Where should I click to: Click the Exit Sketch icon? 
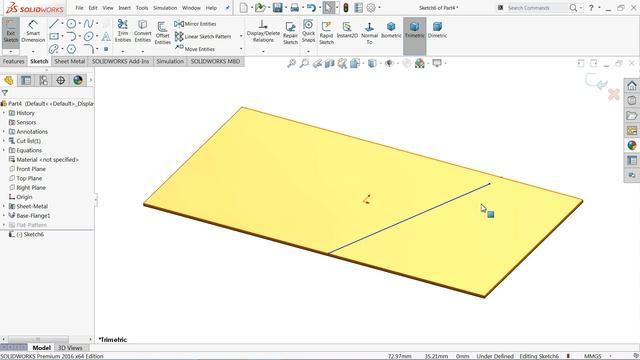point(11,32)
